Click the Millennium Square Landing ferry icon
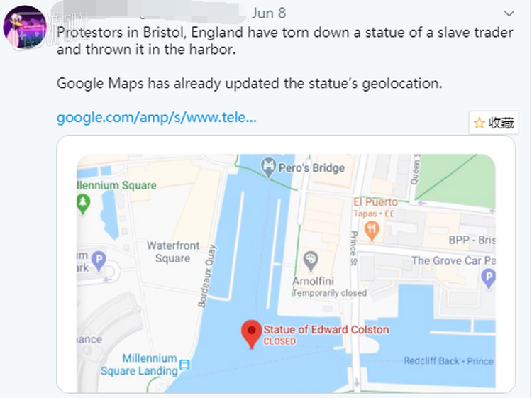 [x=184, y=365]
